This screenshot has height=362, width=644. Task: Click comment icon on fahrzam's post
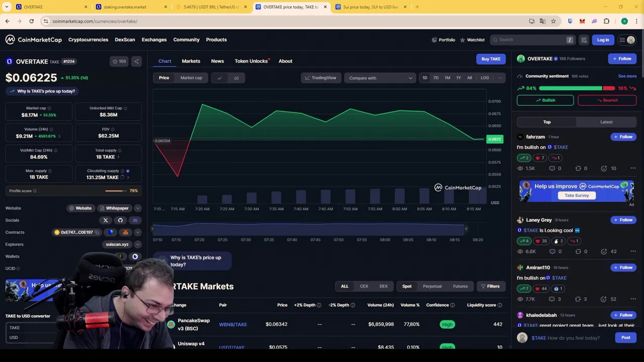[552, 168]
